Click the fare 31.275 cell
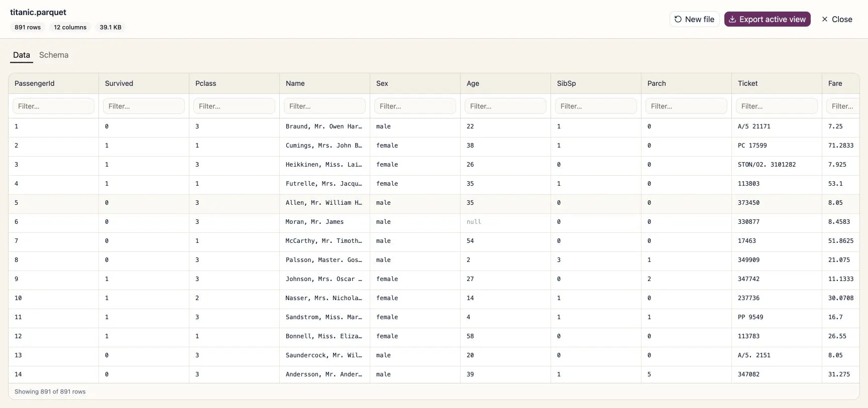868x408 pixels. [x=841, y=374]
